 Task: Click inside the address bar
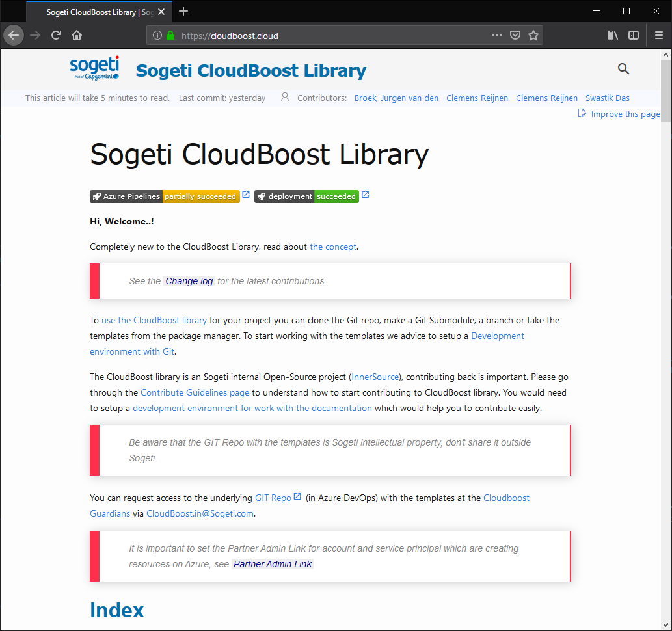point(325,35)
